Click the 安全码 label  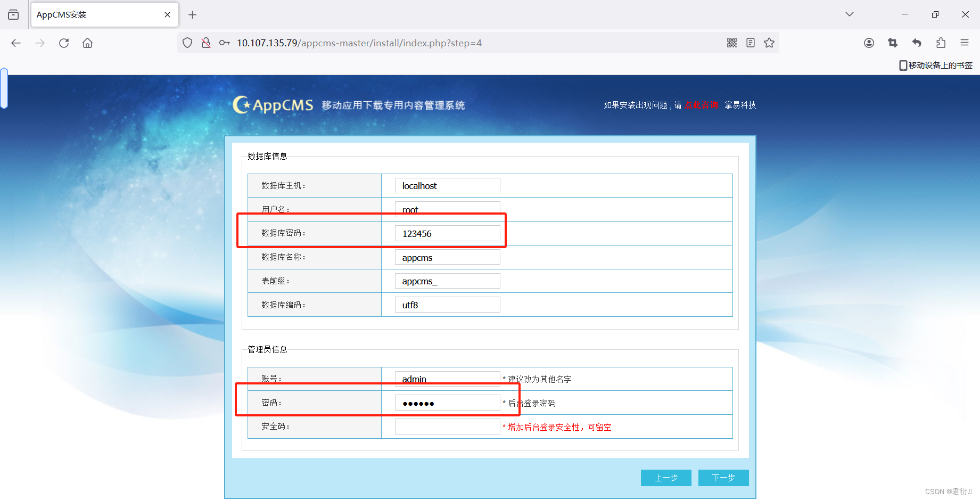[275, 426]
